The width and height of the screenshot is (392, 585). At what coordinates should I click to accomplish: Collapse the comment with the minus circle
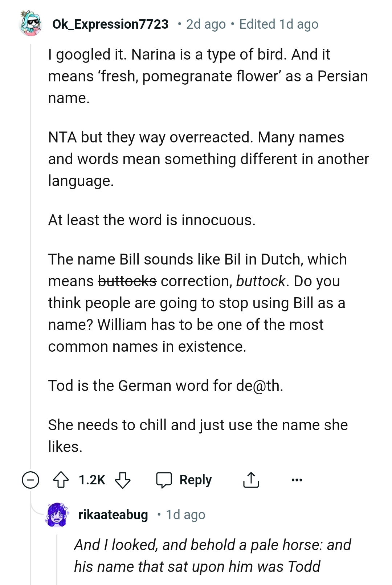tap(30, 480)
